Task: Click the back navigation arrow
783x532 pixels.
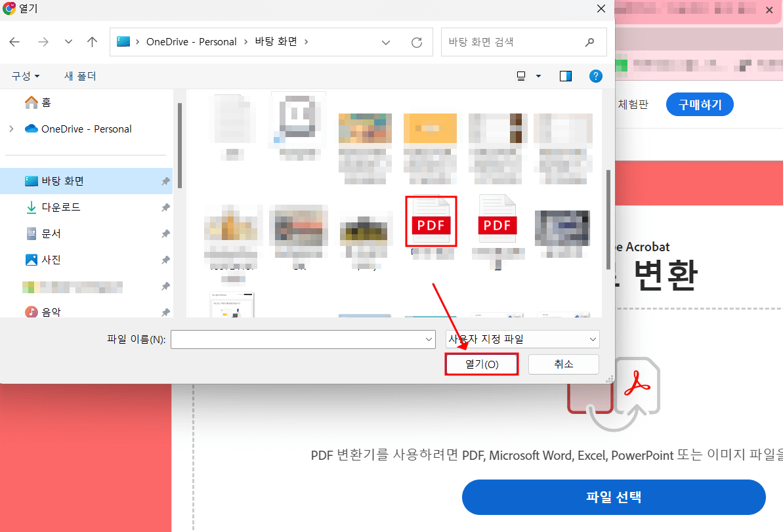Action: point(14,41)
